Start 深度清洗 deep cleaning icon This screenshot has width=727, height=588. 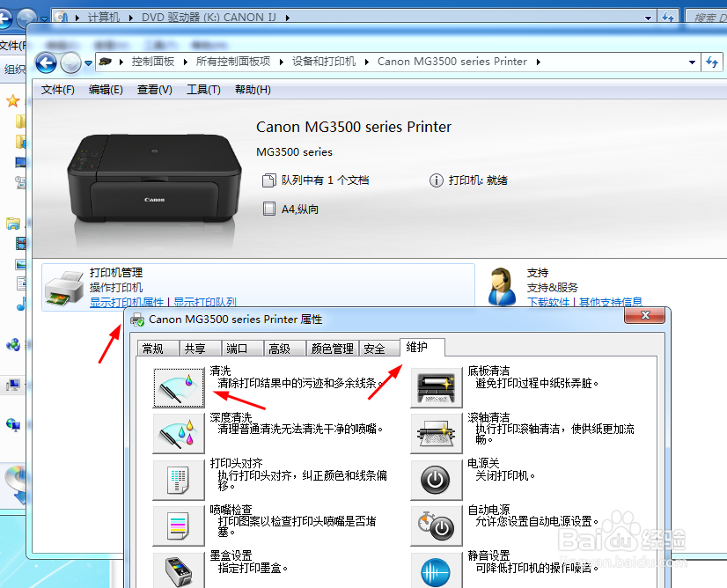pos(179,434)
